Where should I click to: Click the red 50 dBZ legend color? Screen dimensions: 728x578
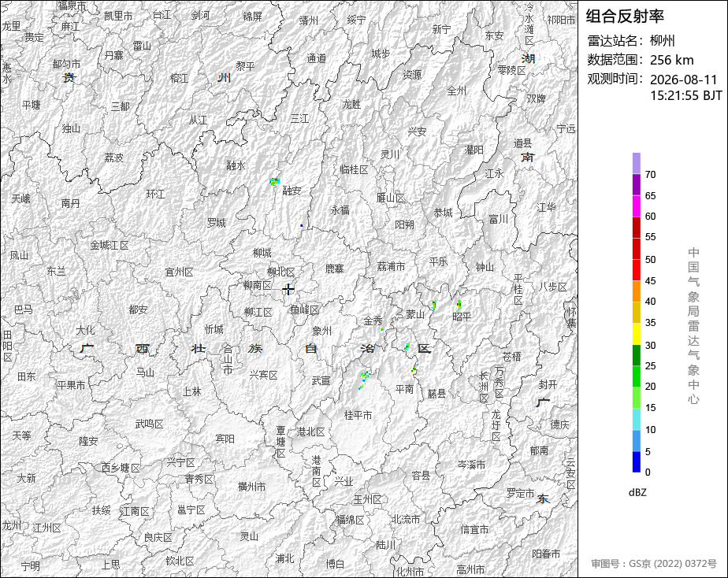click(x=637, y=249)
